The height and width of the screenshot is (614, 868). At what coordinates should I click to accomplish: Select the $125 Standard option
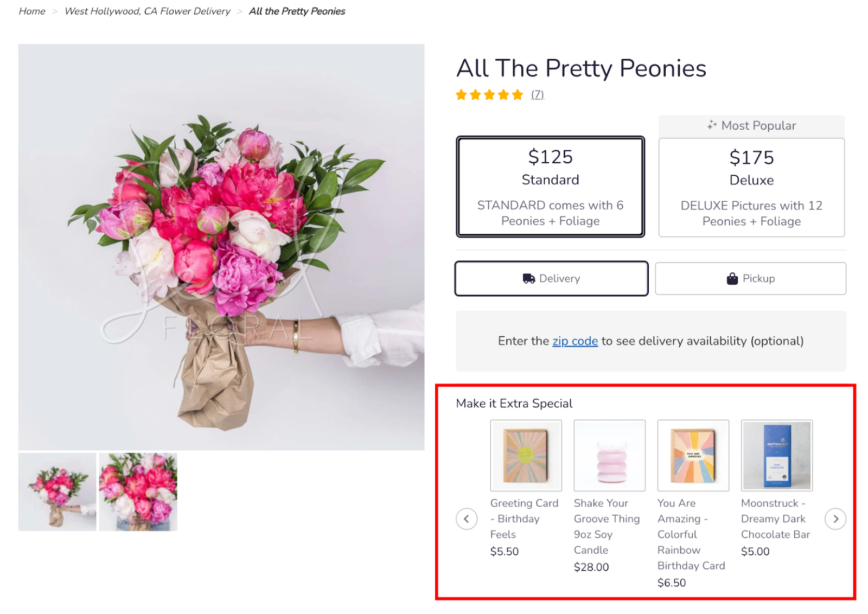[x=550, y=187]
